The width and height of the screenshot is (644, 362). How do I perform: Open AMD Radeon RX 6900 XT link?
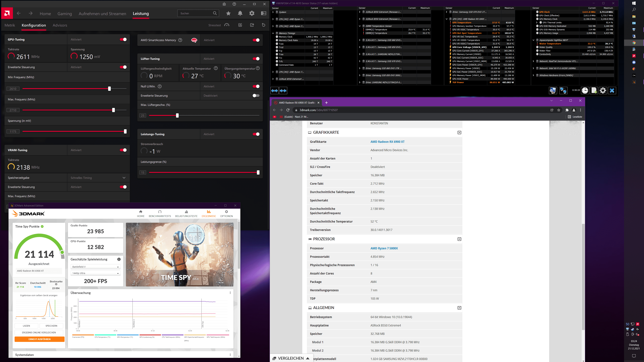coord(387,142)
